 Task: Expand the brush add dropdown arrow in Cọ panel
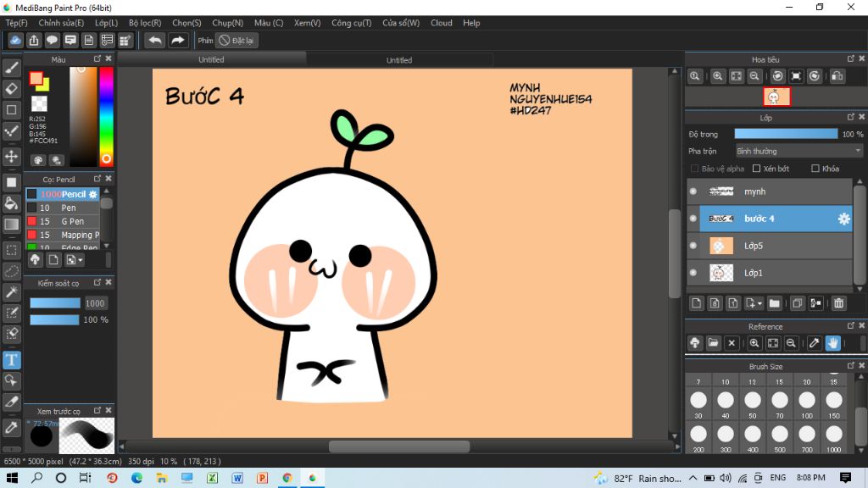pyautogui.click(x=81, y=260)
